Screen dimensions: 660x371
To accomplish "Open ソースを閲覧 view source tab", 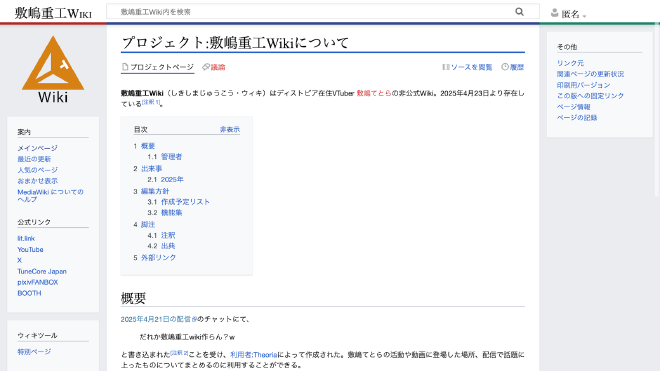I will coord(467,67).
